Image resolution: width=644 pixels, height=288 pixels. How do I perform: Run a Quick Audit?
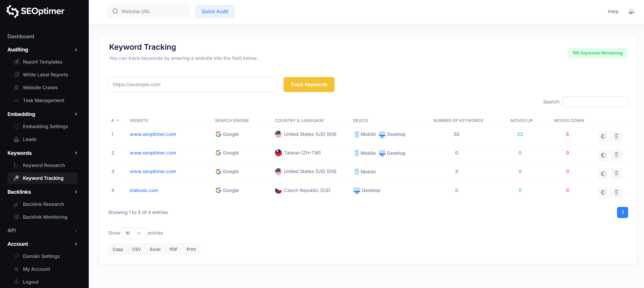coord(215,11)
